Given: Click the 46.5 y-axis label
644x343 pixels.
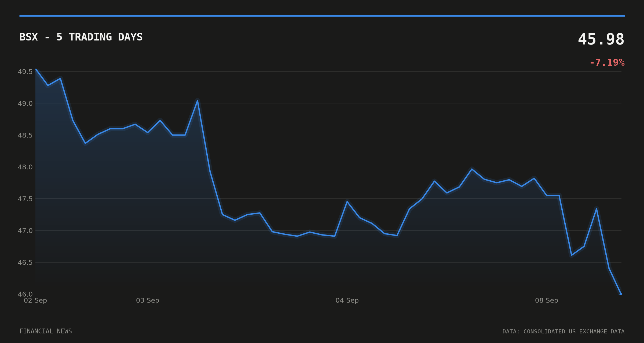Looking at the screenshot, I should [x=25, y=262].
